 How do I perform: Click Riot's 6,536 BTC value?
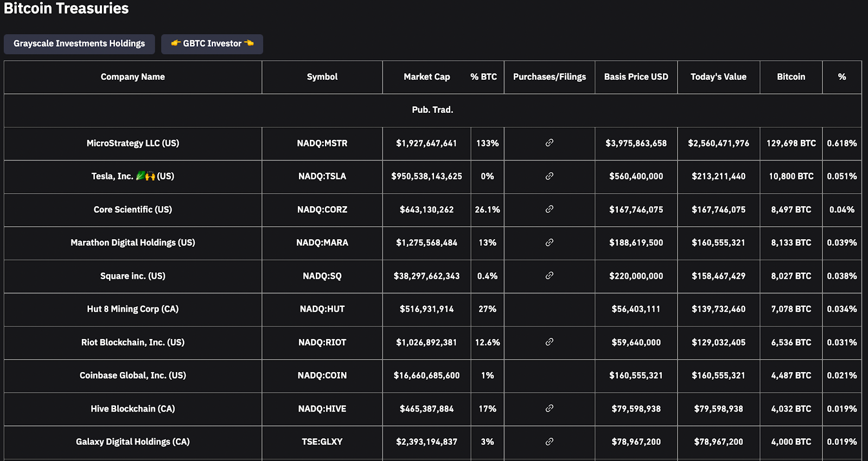click(791, 342)
